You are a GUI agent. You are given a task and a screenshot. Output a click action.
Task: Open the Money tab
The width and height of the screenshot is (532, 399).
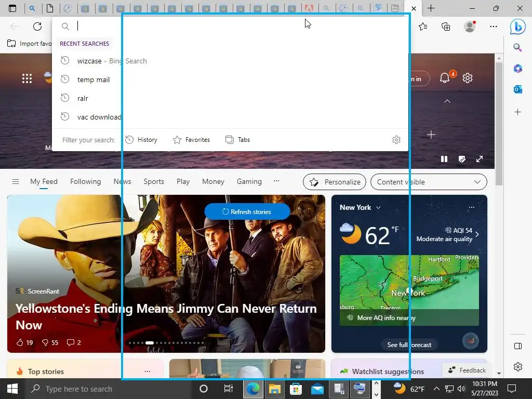pyautogui.click(x=213, y=181)
